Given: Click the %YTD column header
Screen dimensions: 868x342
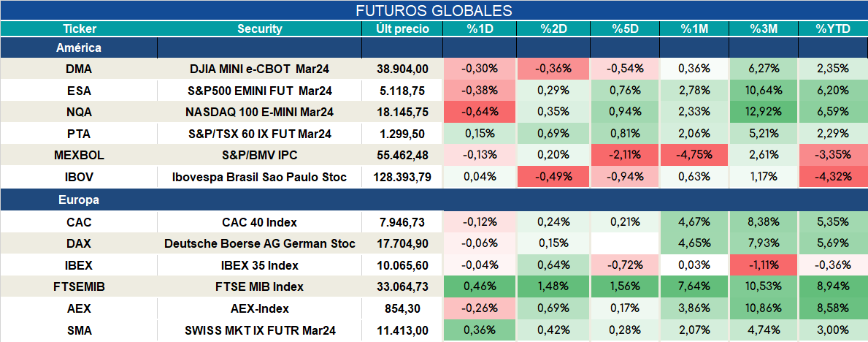Looking at the screenshot, I should 833,29.
